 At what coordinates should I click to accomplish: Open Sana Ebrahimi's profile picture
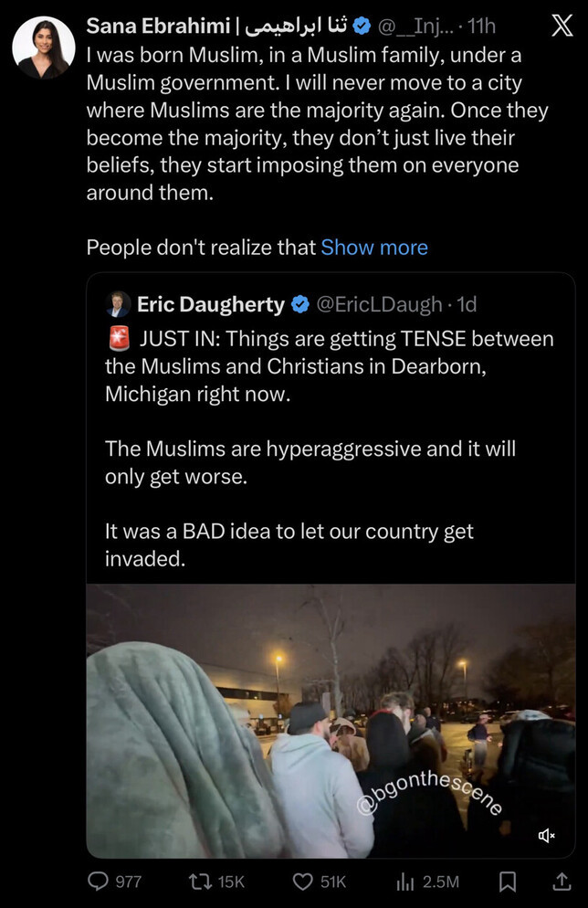(x=44, y=48)
